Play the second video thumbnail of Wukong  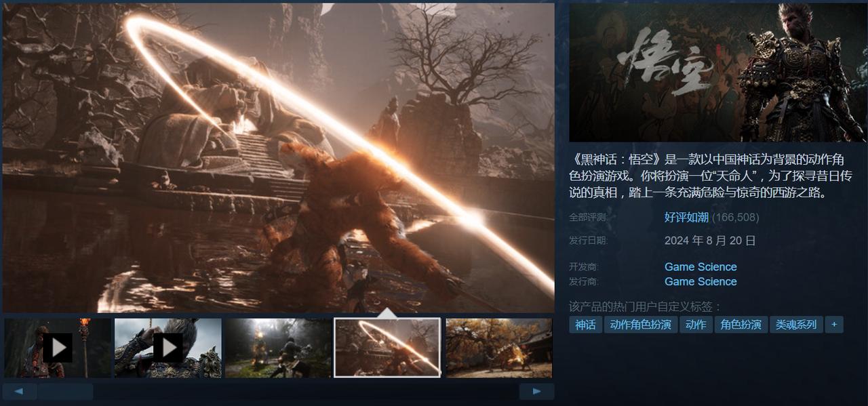click(167, 348)
